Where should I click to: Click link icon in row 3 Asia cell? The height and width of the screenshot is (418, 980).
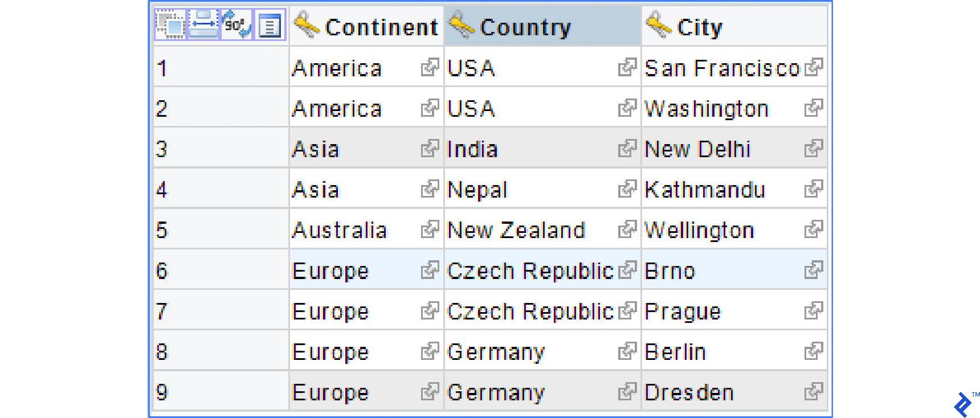coord(430,148)
